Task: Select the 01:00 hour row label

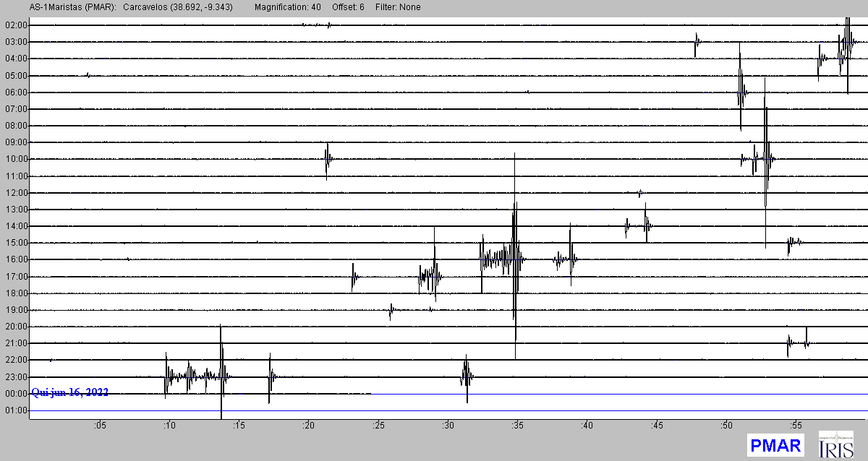Action: pyautogui.click(x=15, y=410)
